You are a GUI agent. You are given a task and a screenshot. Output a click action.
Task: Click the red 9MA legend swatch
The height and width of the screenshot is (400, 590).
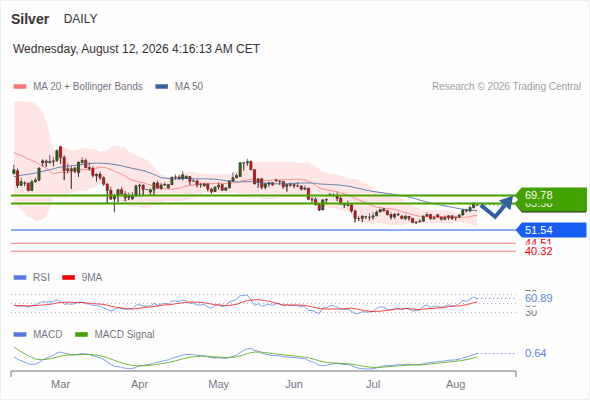coord(68,278)
